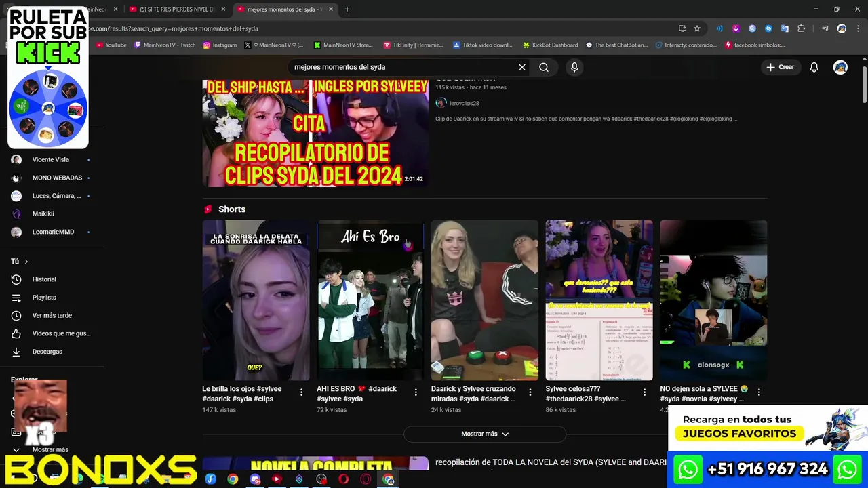Open MONO WEBADAS subscription channel
868x488 pixels.
tap(52, 178)
